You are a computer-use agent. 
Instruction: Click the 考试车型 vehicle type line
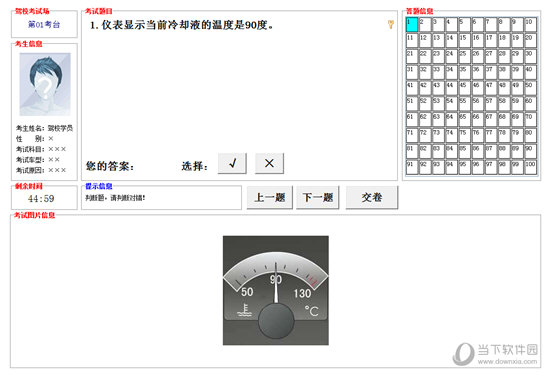(x=38, y=160)
